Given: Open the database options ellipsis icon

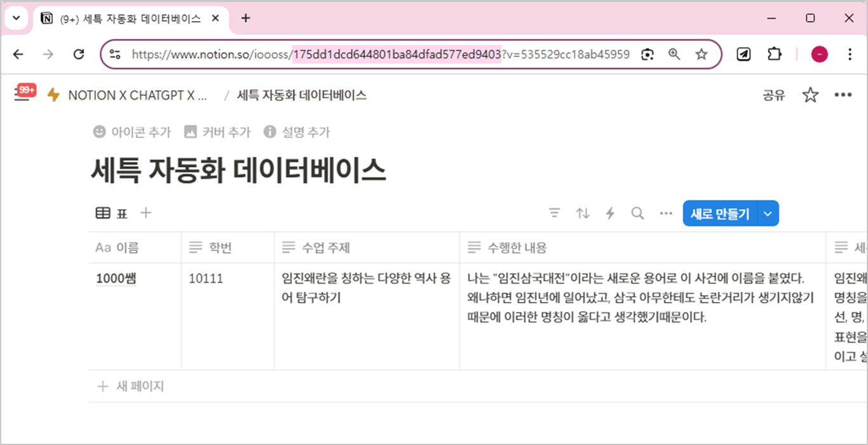Looking at the screenshot, I should click(x=665, y=213).
